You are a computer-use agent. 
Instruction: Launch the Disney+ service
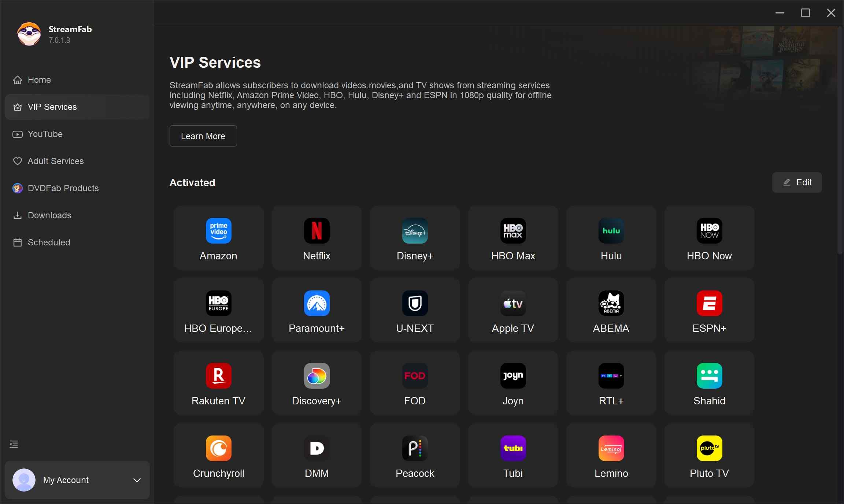[x=415, y=238]
